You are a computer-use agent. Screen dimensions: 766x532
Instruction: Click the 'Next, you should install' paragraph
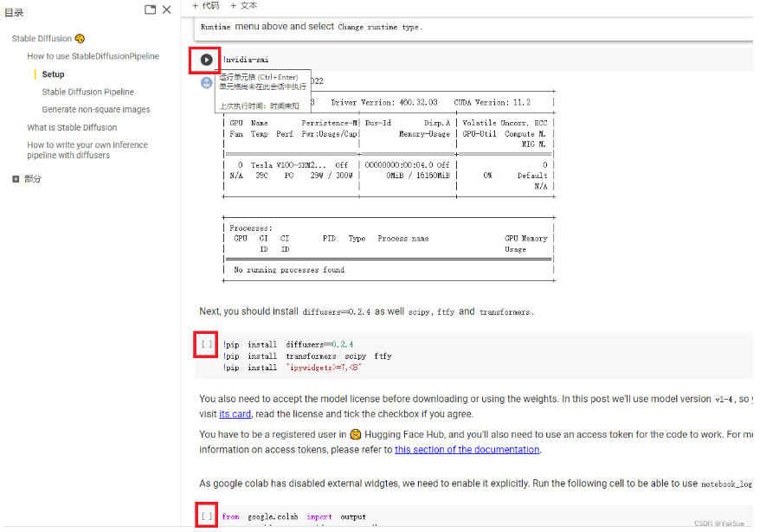(367, 311)
